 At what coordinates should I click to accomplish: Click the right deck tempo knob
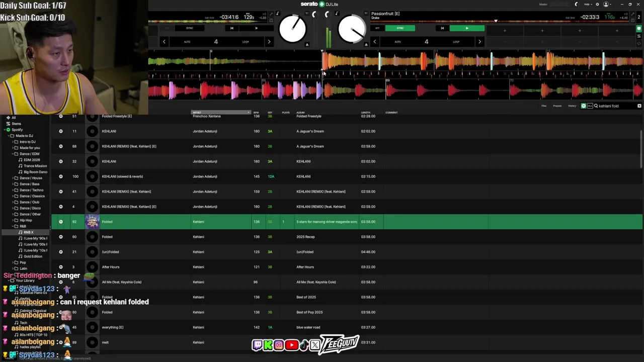352,29
